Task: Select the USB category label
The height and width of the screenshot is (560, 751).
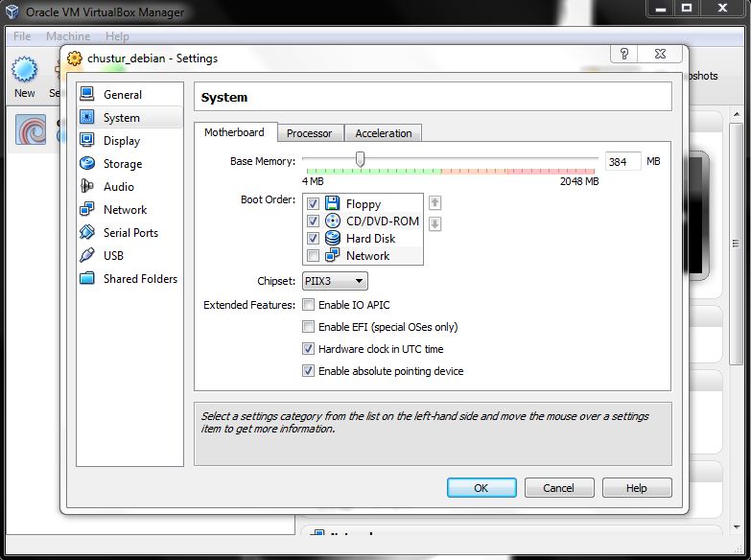Action: [x=113, y=255]
